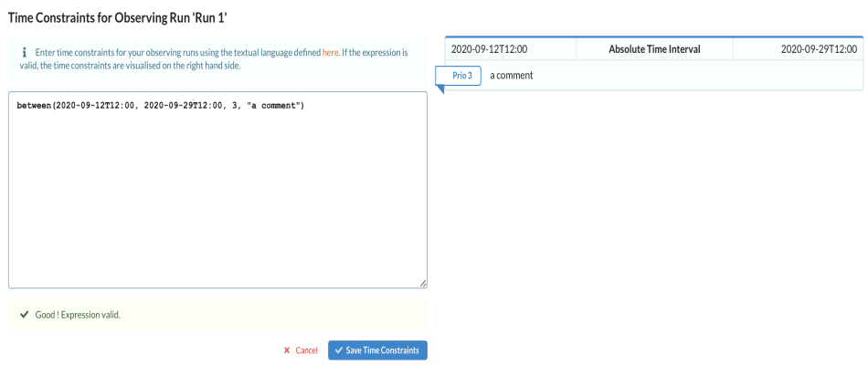Click the Prio 3 badge
The width and height of the screenshot is (868, 366).
[462, 76]
